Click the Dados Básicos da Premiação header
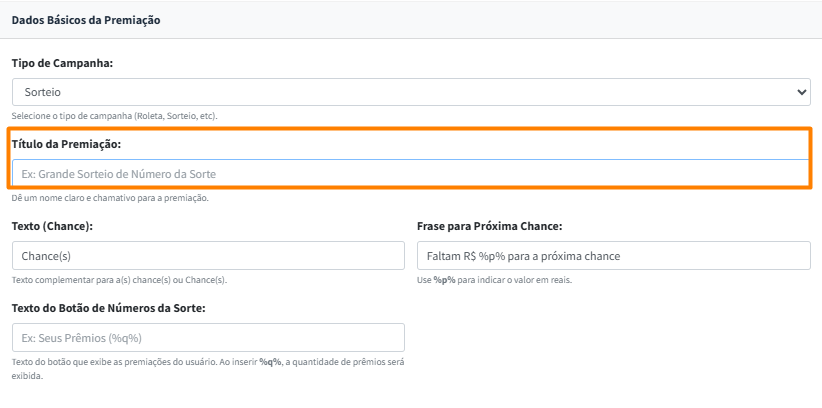The width and height of the screenshot is (822, 408). (86, 20)
